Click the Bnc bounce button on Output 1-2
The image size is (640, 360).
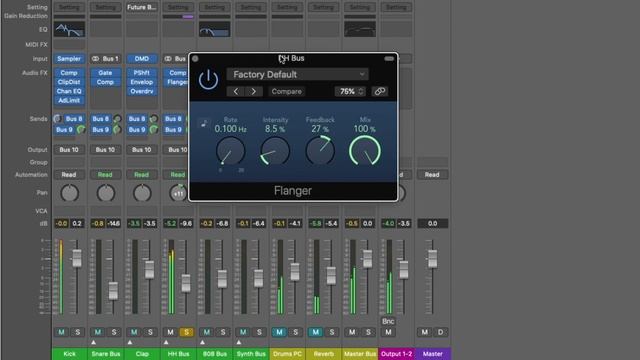pyautogui.click(x=388, y=321)
